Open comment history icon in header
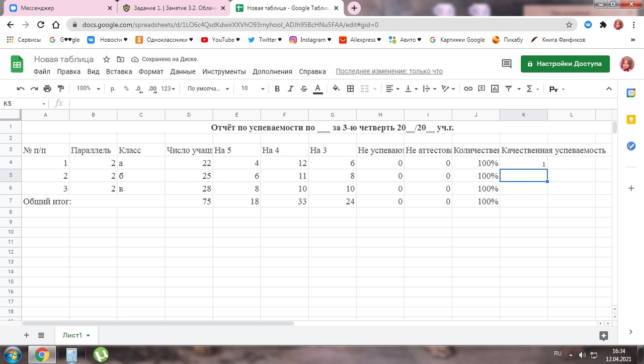 (x=507, y=64)
